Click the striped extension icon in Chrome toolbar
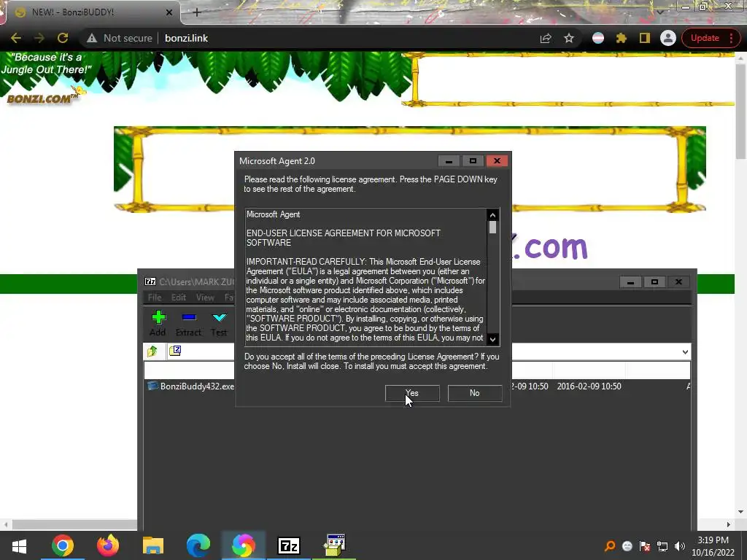This screenshot has height=560, width=747. 598,38
